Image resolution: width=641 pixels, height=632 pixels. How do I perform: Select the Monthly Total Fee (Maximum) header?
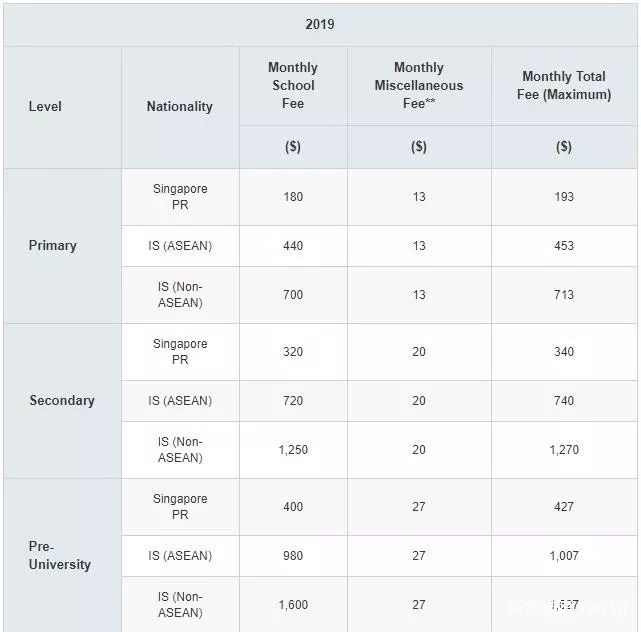point(564,85)
